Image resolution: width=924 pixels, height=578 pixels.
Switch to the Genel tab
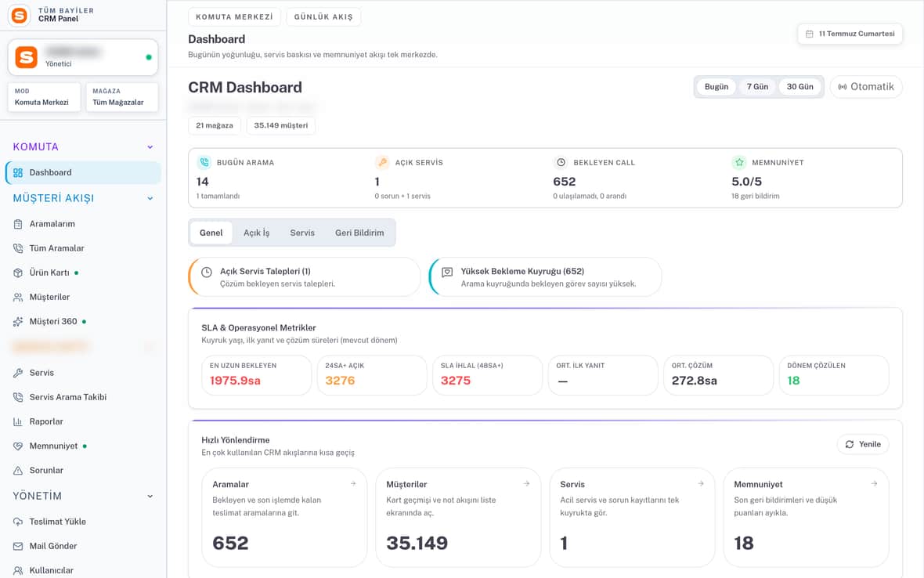[x=211, y=233]
